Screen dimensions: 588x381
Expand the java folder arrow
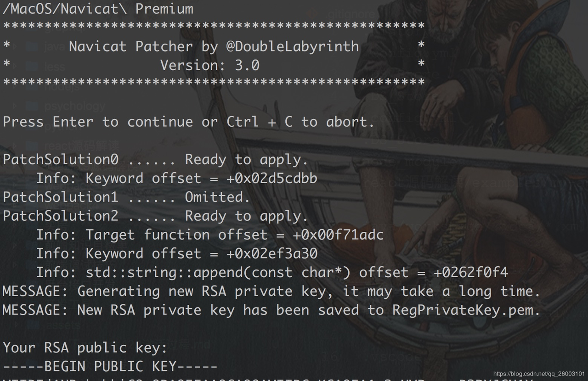[16, 46]
